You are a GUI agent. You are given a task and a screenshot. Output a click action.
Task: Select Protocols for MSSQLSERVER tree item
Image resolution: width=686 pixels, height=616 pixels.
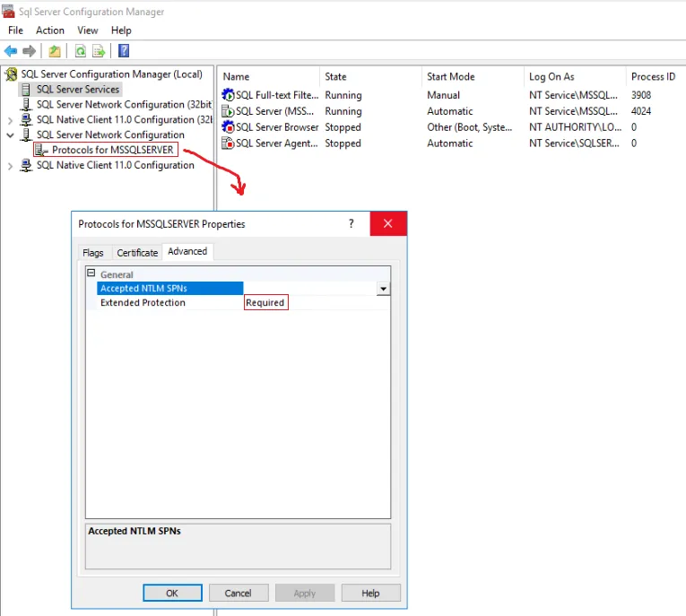coord(112,150)
